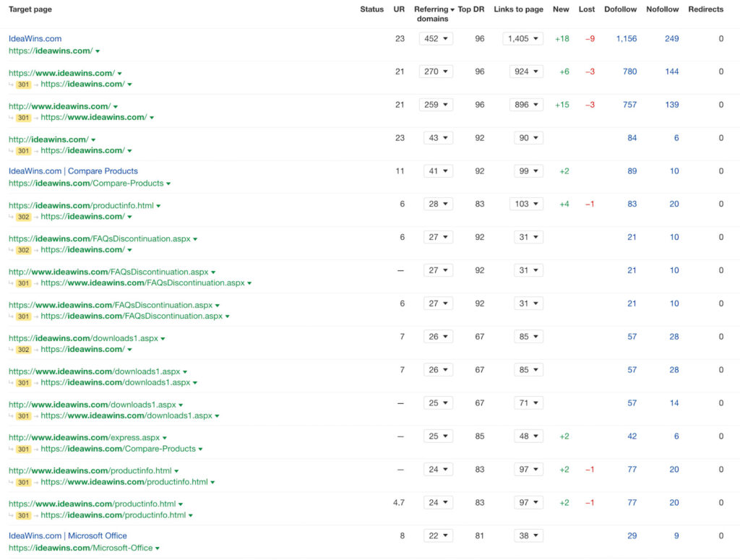The height and width of the screenshot is (560, 740).
Task: Open the 896 links to page dropdown
Action: point(526,105)
